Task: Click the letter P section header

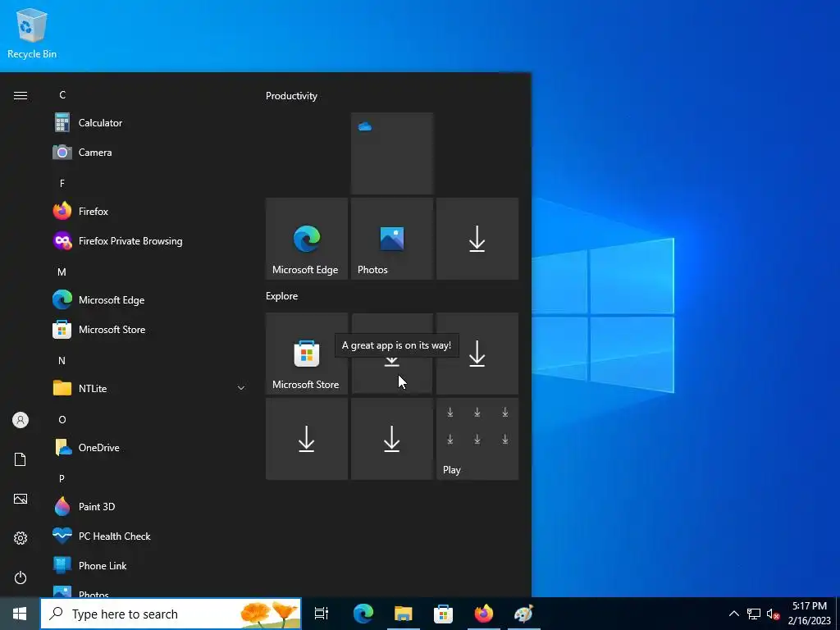Action: pyautogui.click(x=62, y=478)
